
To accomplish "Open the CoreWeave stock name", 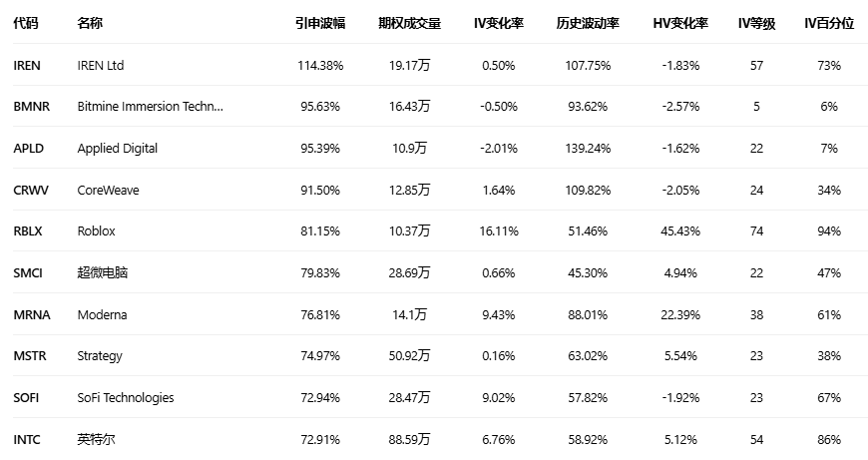I will click(109, 190).
